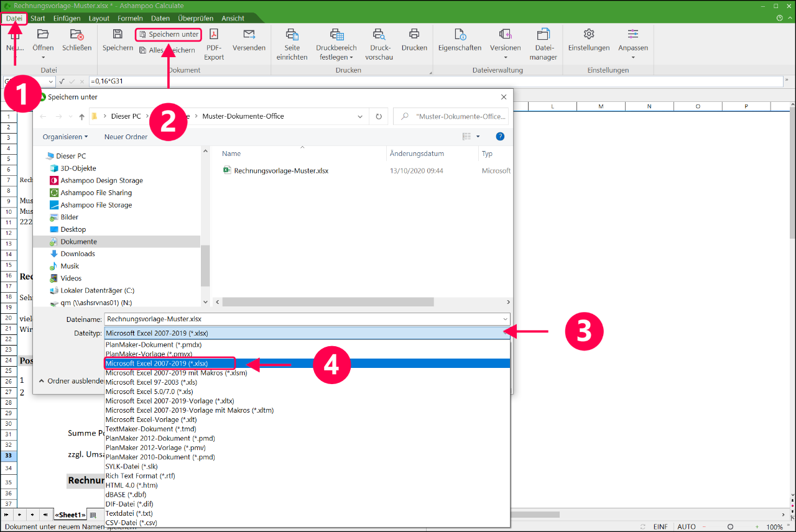
Task: Click the file list horizontal scrollbar
Action: (x=328, y=302)
